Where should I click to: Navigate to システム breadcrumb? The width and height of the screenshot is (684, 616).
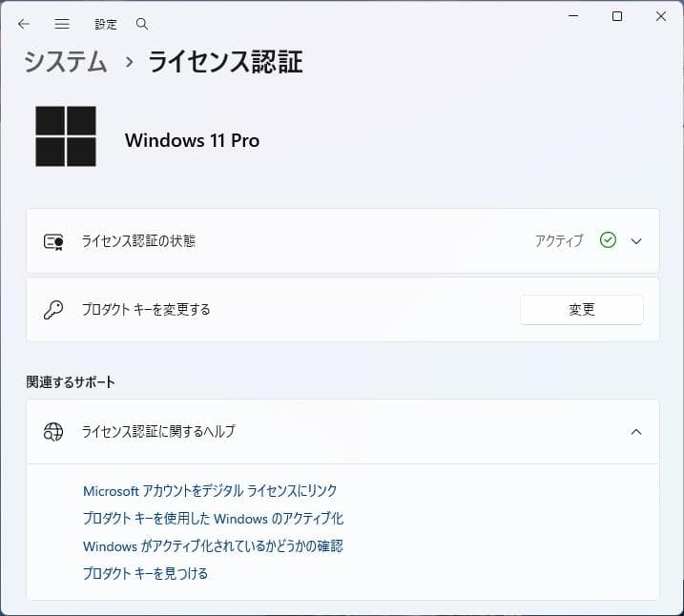pos(66,61)
